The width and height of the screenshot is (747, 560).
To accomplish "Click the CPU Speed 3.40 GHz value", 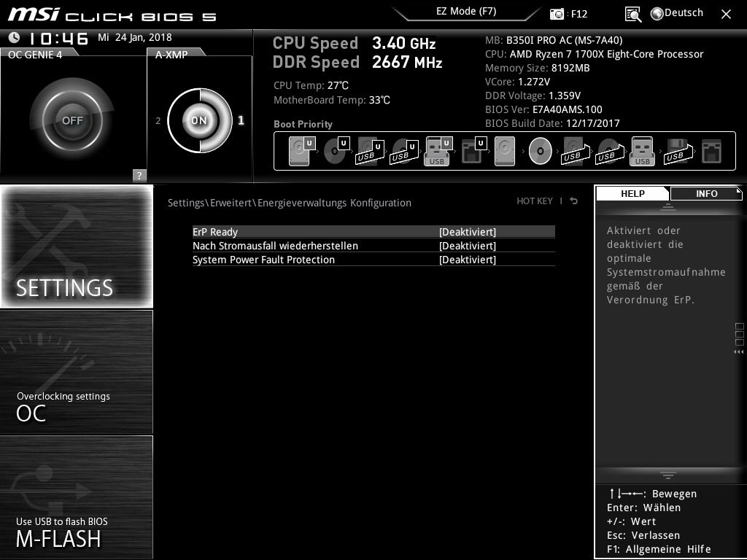I will [404, 43].
